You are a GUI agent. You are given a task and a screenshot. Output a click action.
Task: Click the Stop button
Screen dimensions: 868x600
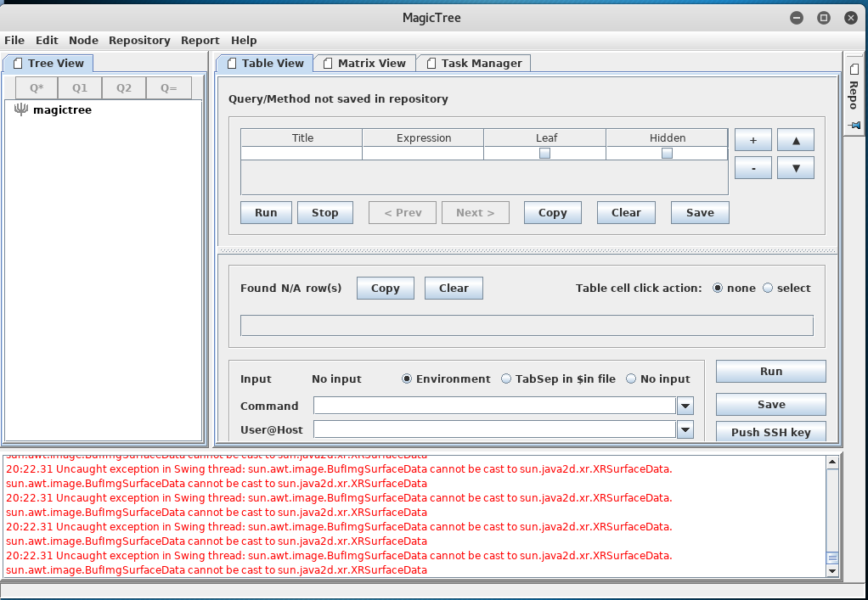[x=325, y=212]
